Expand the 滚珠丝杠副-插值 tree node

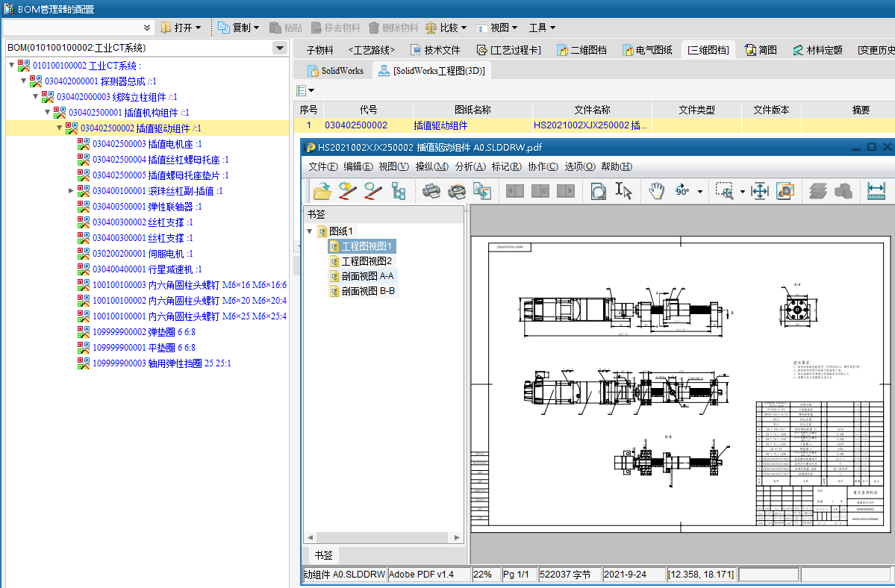[x=72, y=191]
